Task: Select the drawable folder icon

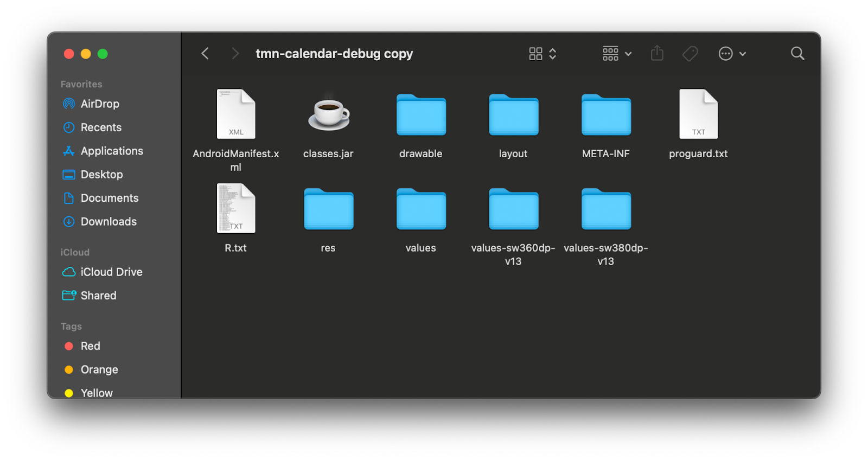Action: (x=421, y=114)
